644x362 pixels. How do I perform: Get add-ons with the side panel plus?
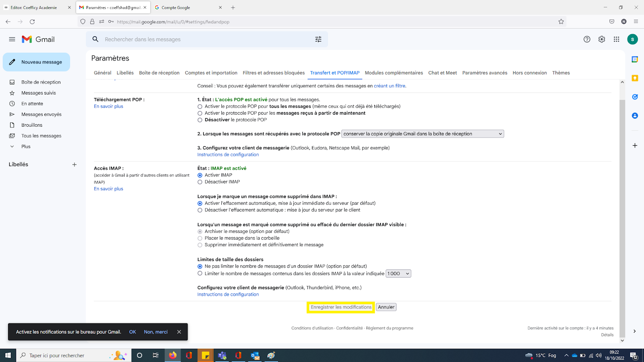click(635, 145)
